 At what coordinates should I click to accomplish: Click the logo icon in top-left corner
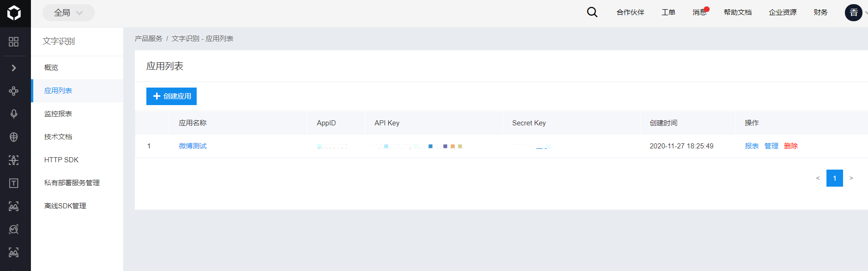pyautogui.click(x=14, y=13)
